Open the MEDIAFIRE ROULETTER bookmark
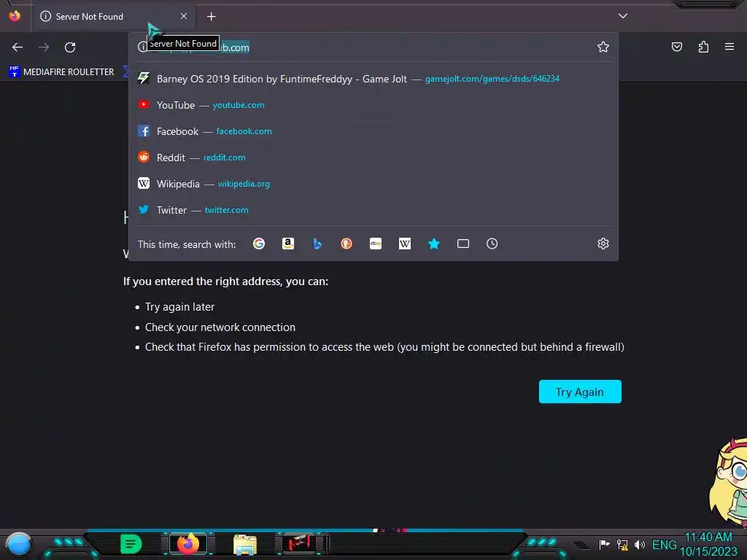The image size is (747, 560). (x=61, y=72)
